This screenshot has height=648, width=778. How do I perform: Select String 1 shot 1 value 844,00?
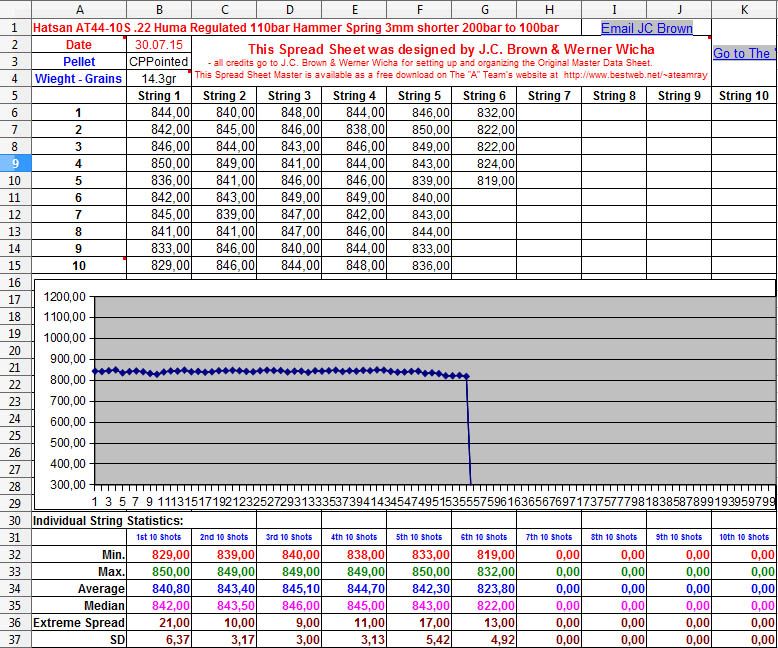click(x=159, y=113)
